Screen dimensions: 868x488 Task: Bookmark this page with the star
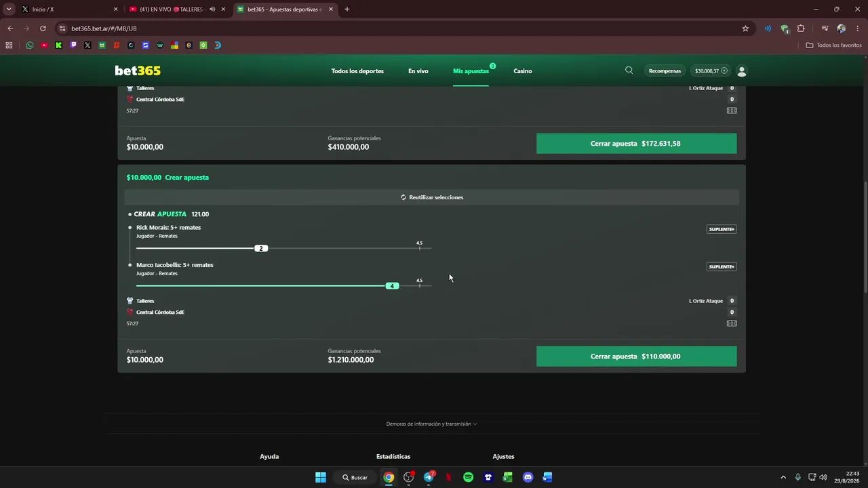click(745, 28)
